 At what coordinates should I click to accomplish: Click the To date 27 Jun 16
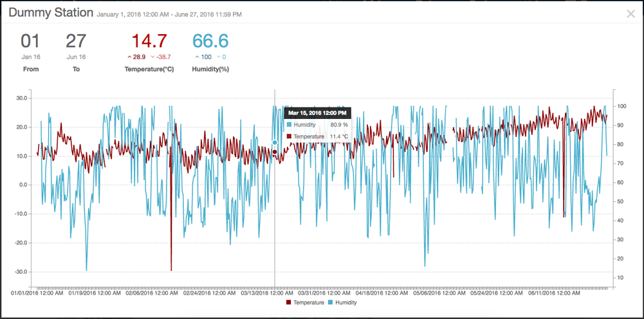pyautogui.click(x=76, y=53)
